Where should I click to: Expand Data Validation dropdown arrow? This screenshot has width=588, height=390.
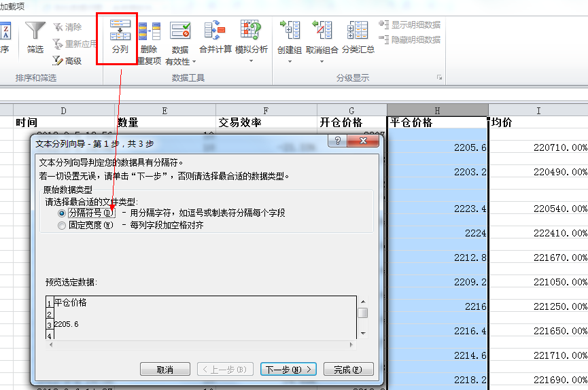click(194, 62)
